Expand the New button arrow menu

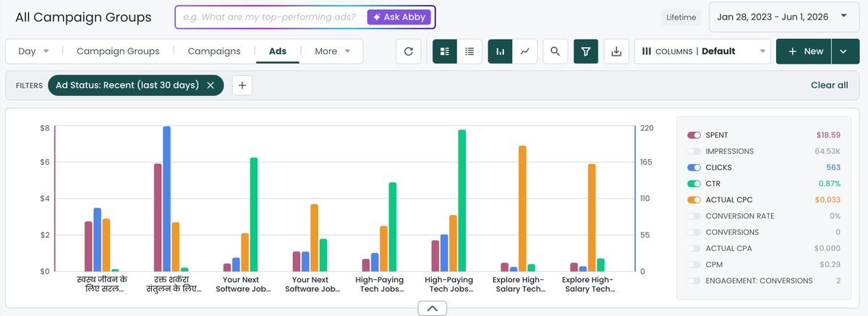pos(846,51)
